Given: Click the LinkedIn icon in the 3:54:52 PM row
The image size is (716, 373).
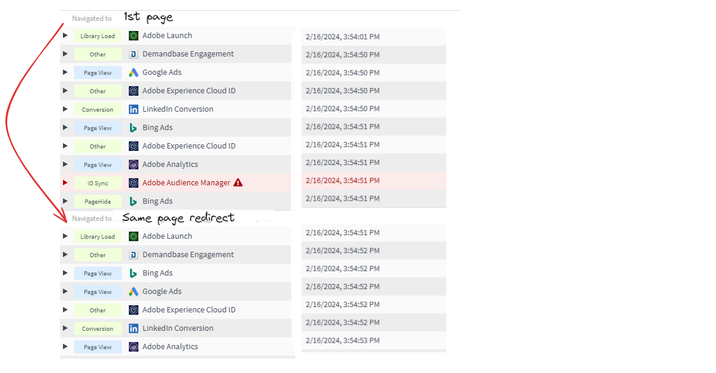Looking at the screenshot, I should [x=133, y=328].
